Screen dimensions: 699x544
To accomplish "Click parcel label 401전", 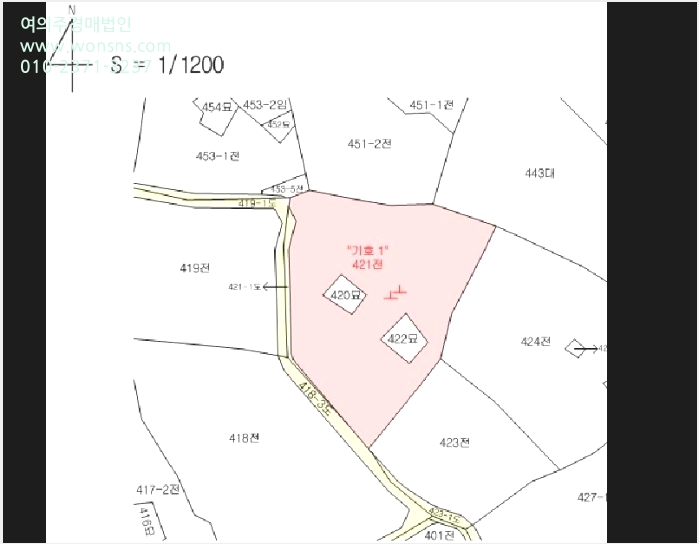I will tap(439, 535).
